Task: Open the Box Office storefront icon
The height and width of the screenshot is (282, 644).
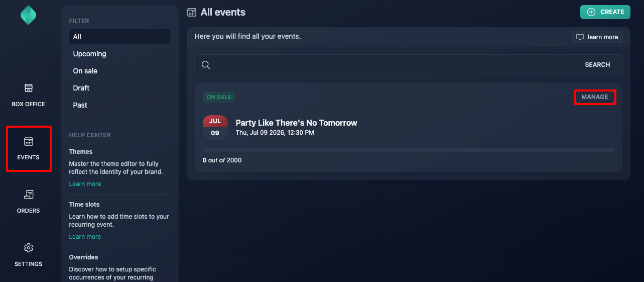Action: point(29,88)
